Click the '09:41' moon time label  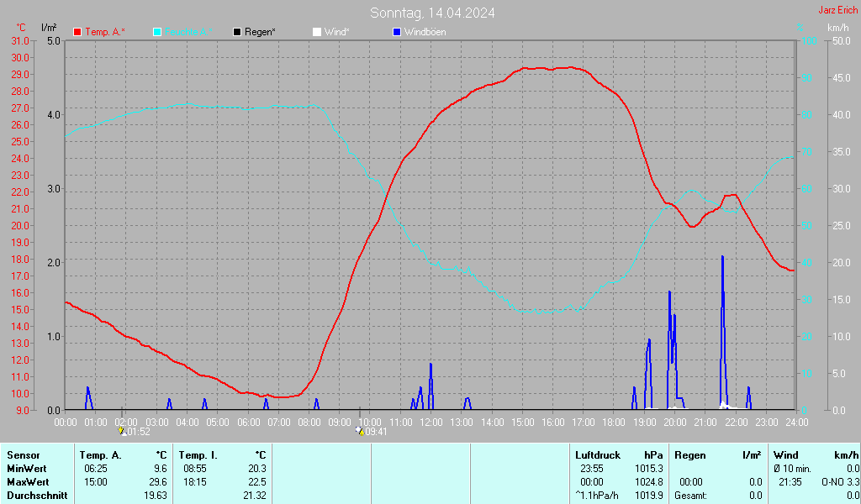pos(376,432)
